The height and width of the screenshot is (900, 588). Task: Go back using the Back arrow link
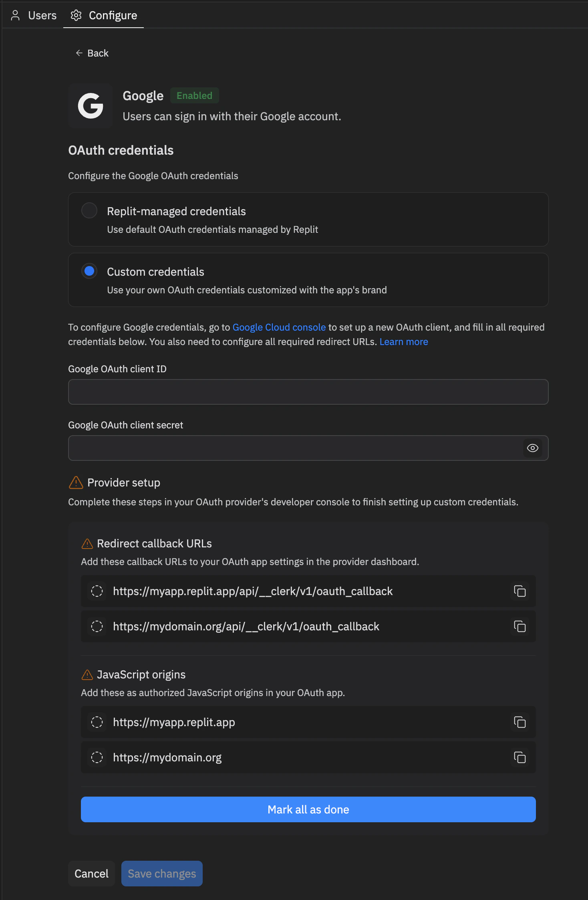tap(92, 53)
